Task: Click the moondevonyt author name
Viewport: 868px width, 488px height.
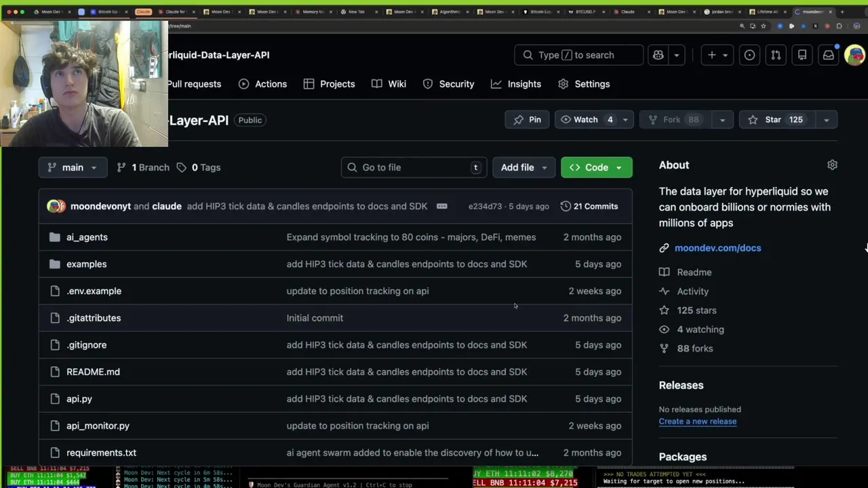Action: [x=100, y=206]
